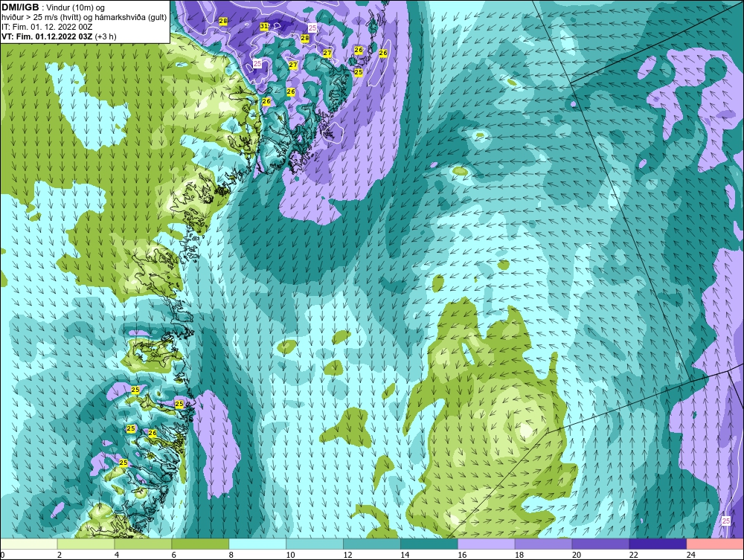The image size is (744, 560).
Task: Click the 4–6 m/s legend color swatch
Action: [x=143, y=544]
